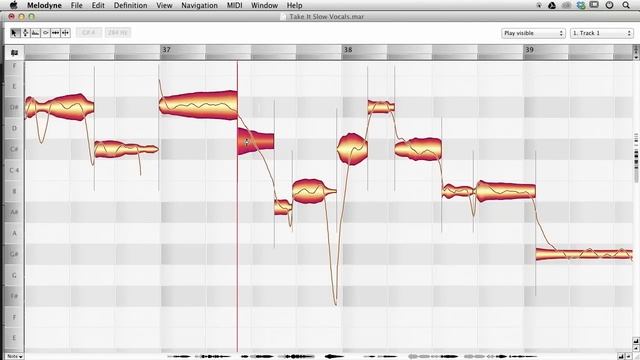Click the metronome icon beside the bar ruler
The height and width of the screenshot is (360, 640).
tap(14, 53)
